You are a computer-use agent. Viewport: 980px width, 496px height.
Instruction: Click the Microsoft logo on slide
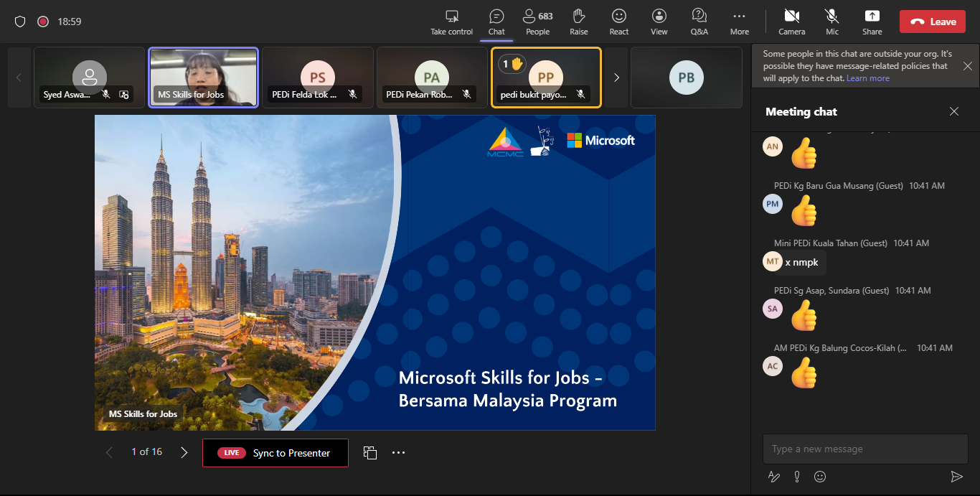[601, 141]
